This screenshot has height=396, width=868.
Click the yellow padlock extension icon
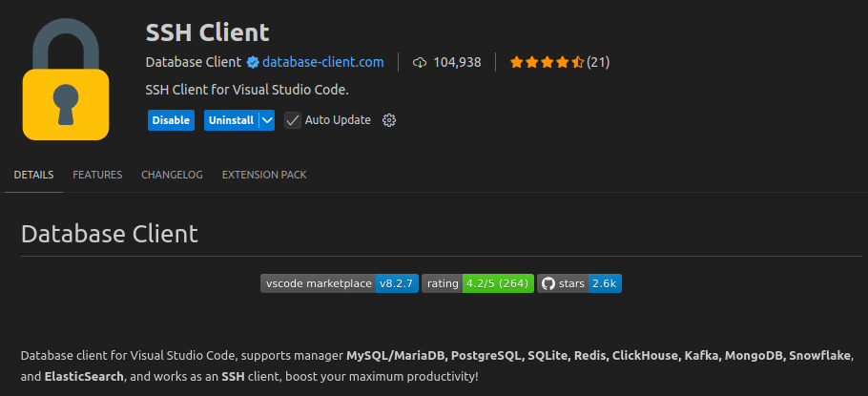(66, 79)
